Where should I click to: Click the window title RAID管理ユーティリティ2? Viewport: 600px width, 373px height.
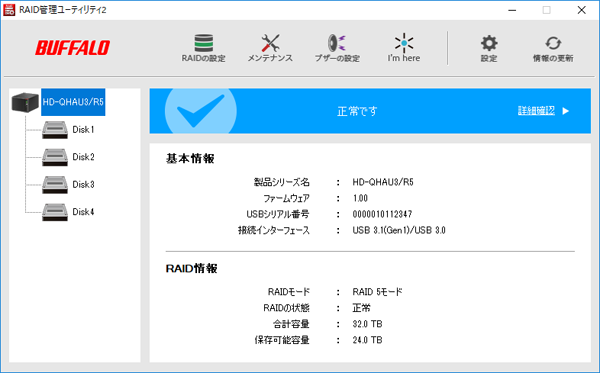pyautogui.click(x=63, y=10)
